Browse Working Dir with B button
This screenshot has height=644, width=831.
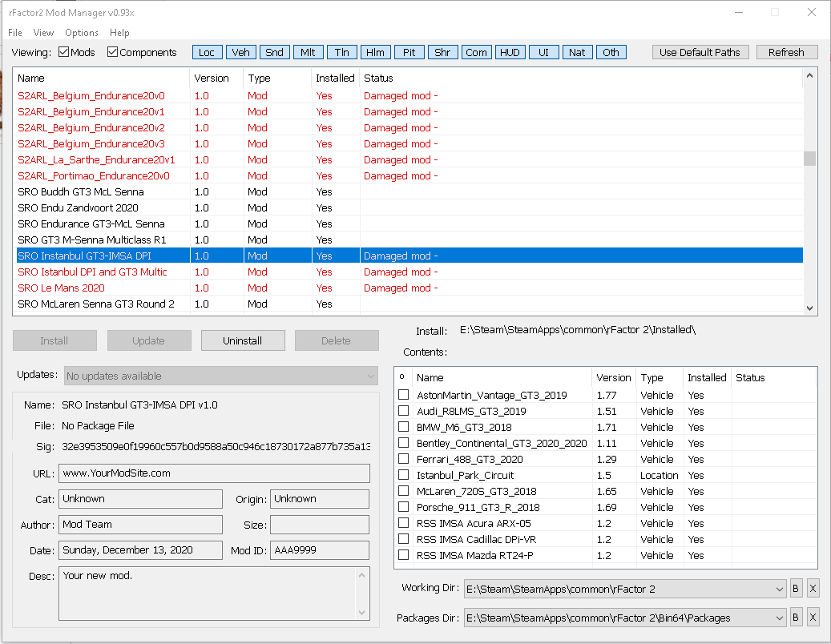(796, 589)
